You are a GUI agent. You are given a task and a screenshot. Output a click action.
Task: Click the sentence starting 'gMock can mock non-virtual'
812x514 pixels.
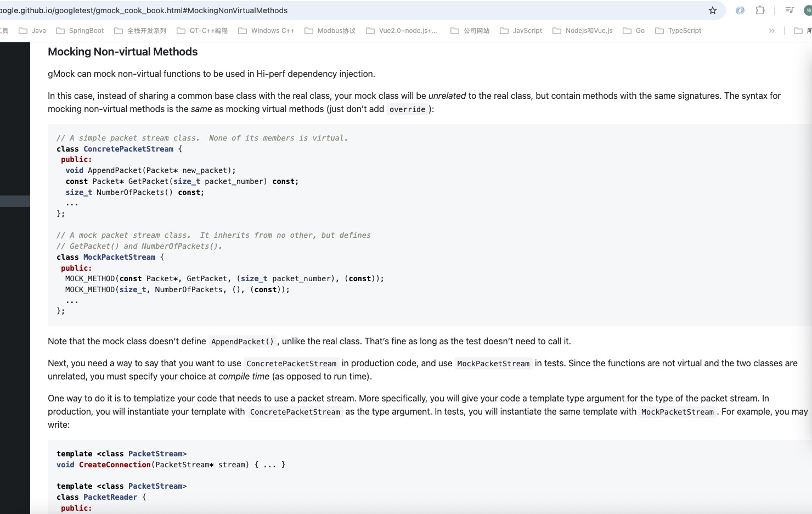coord(211,74)
